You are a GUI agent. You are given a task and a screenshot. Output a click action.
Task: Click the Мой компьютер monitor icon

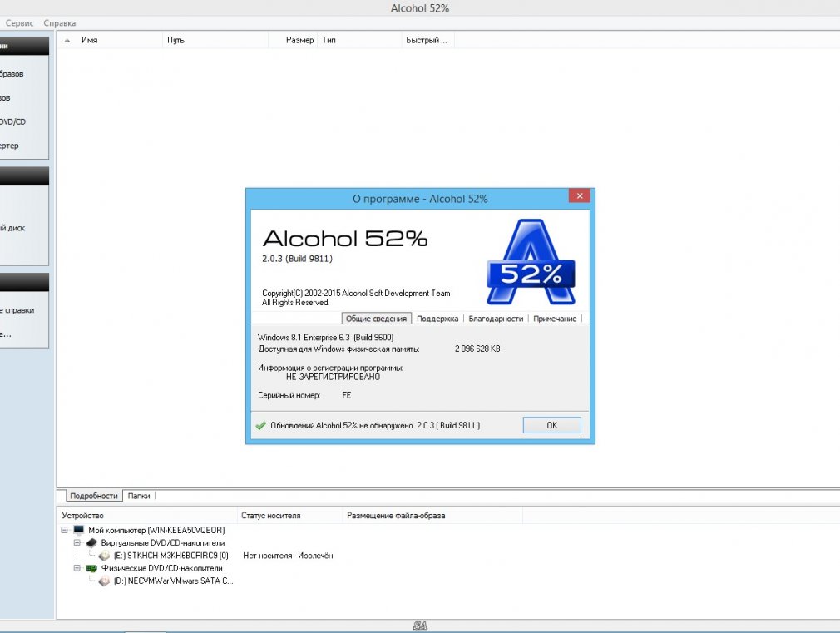pos(79,530)
